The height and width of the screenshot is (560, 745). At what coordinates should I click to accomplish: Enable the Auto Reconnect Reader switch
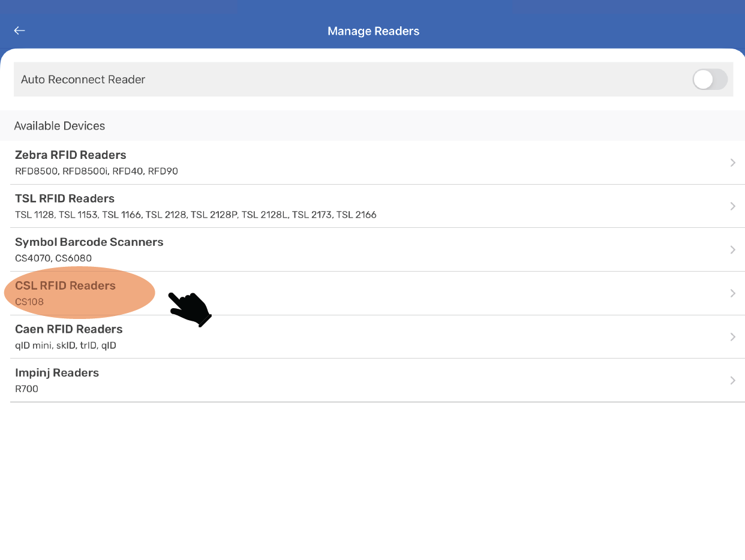(x=710, y=79)
